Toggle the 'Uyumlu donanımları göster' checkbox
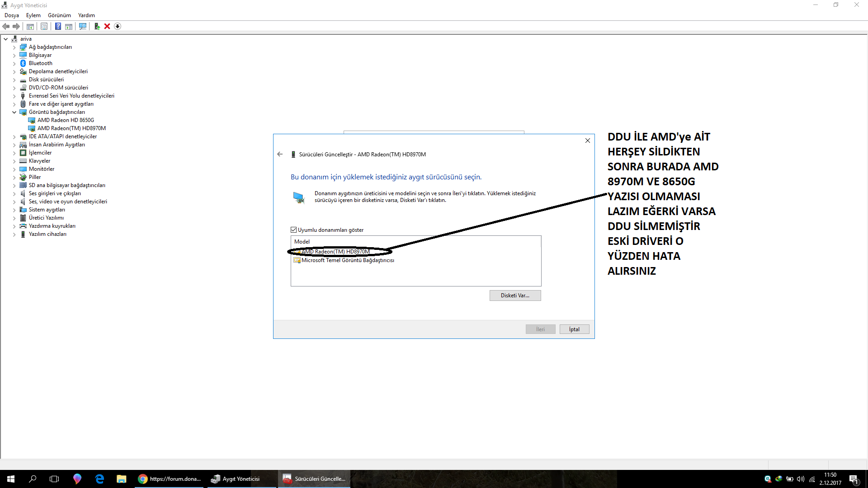 pos(294,230)
